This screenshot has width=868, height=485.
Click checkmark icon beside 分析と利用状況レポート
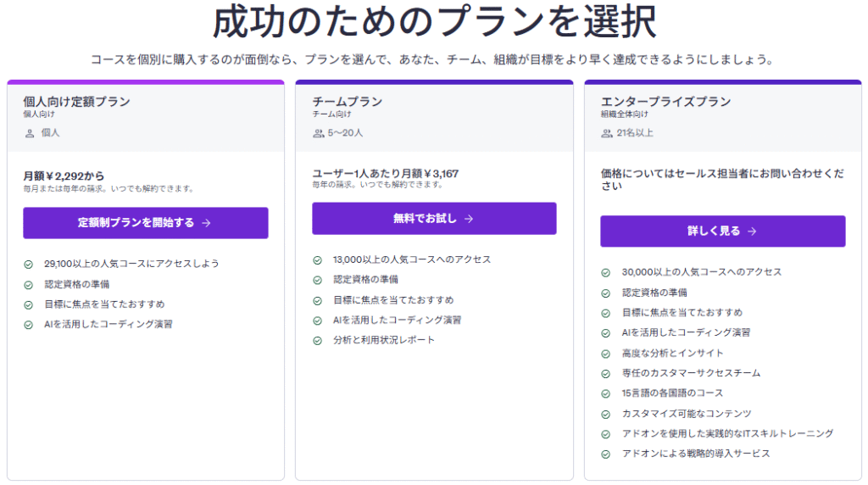click(317, 340)
